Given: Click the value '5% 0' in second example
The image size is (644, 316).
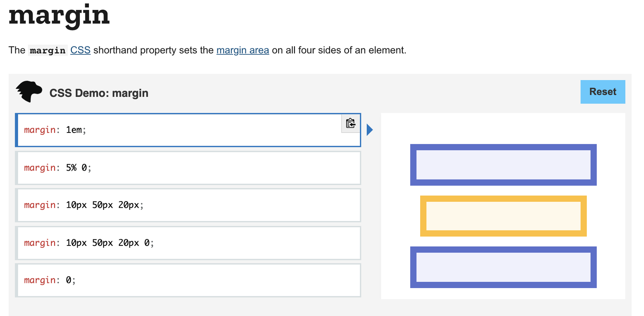Looking at the screenshot, I should pyautogui.click(x=76, y=168).
